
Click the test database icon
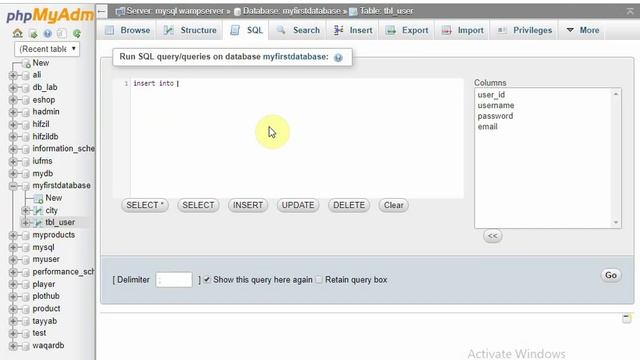(26, 333)
